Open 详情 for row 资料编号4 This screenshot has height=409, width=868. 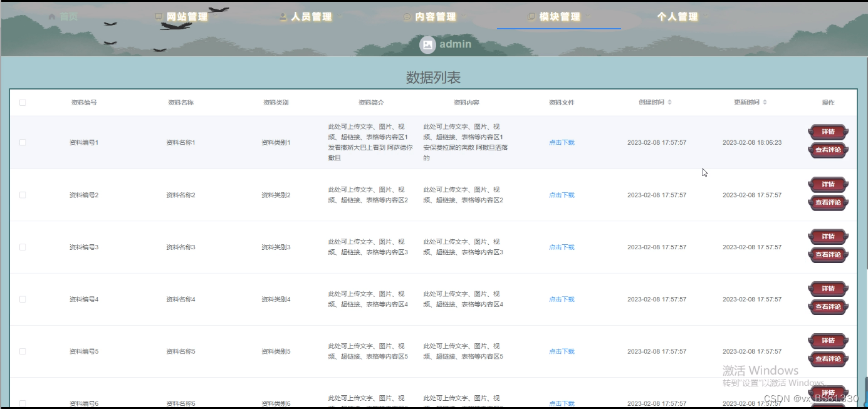828,289
